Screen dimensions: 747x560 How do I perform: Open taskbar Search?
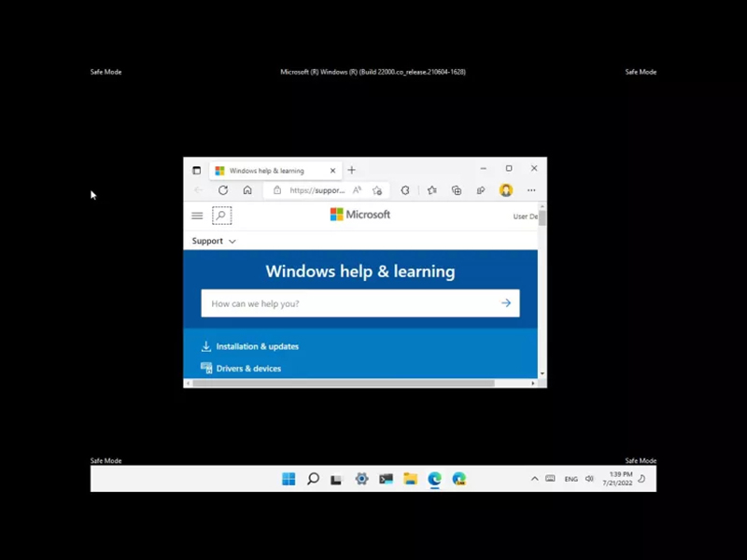(x=313, y=479)
